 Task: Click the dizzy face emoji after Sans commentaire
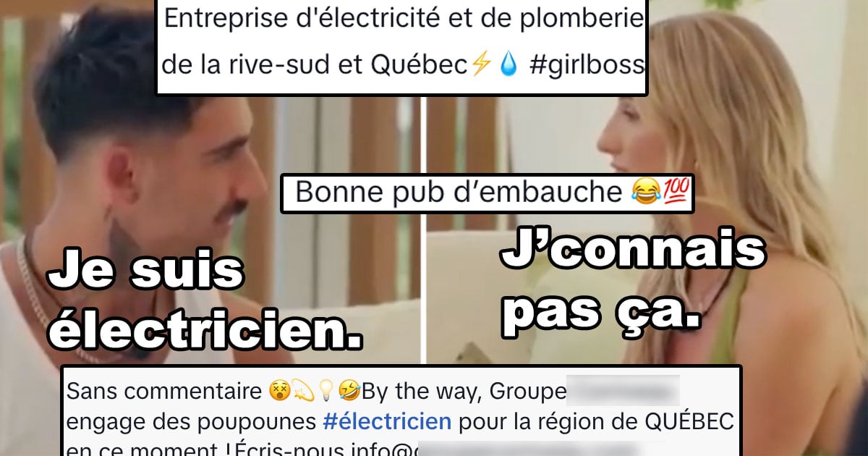pyautogui.click(x=277, y=392)
